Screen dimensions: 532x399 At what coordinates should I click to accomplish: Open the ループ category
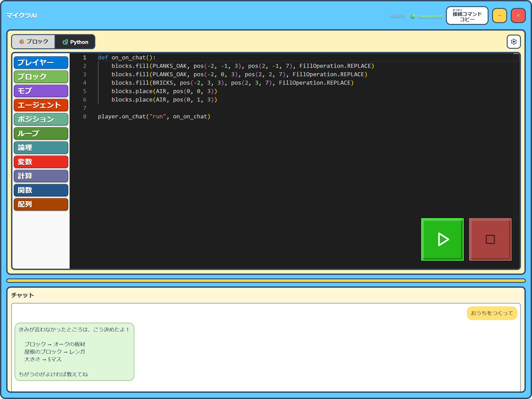point(41,133)
